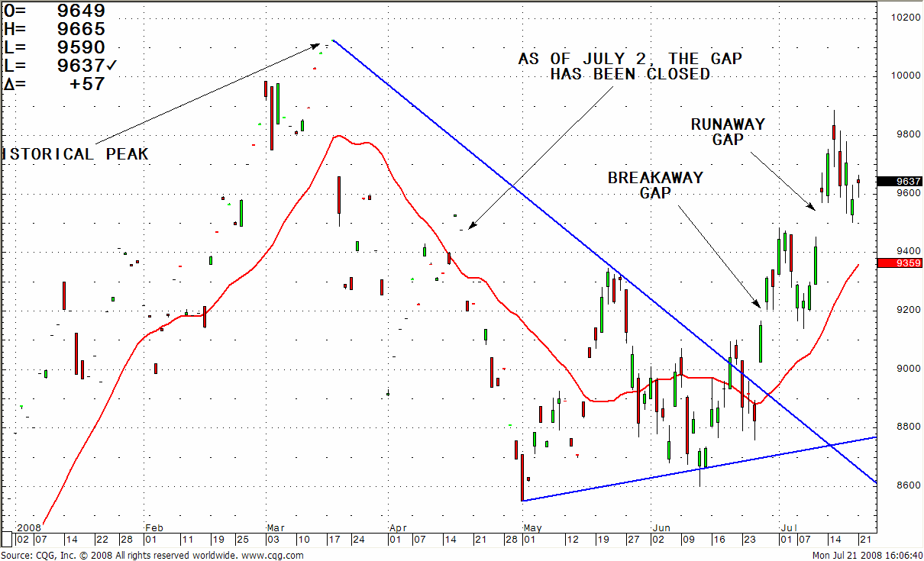Click where the two blue trendlines intersect

click(829, 444)
